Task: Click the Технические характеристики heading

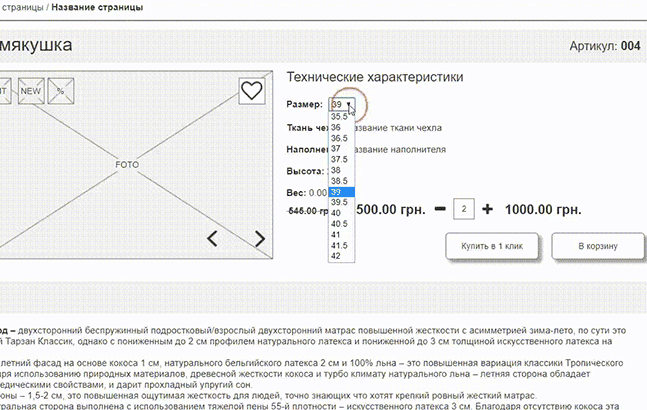Action: pos(375,77)
